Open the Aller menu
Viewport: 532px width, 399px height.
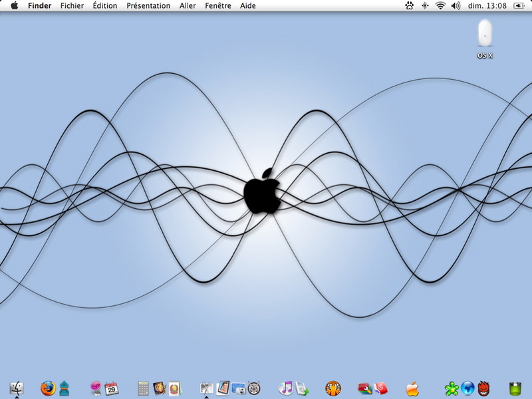click(188, 6)
